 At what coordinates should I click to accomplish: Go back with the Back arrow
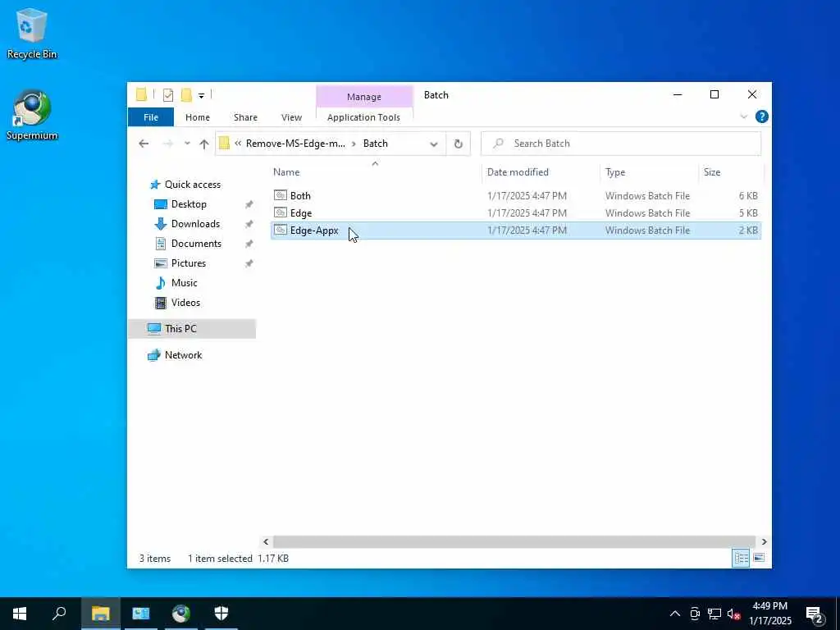[144, 144]
